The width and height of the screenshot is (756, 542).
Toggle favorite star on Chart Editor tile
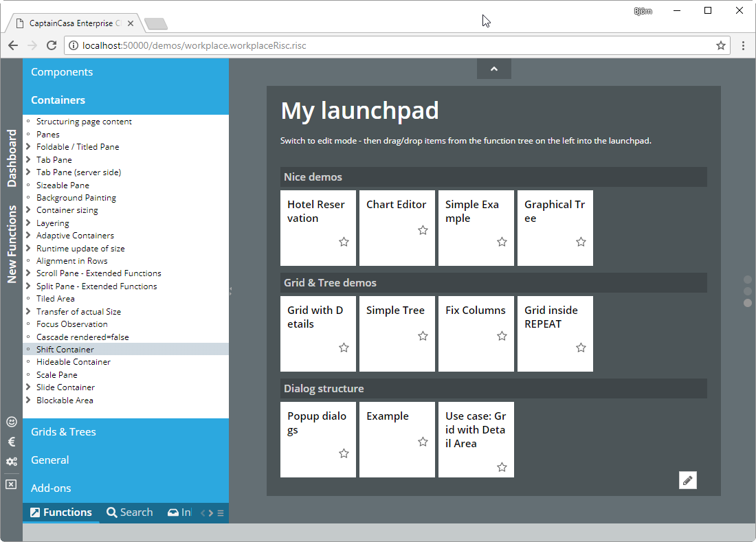(x=423, y=230)
